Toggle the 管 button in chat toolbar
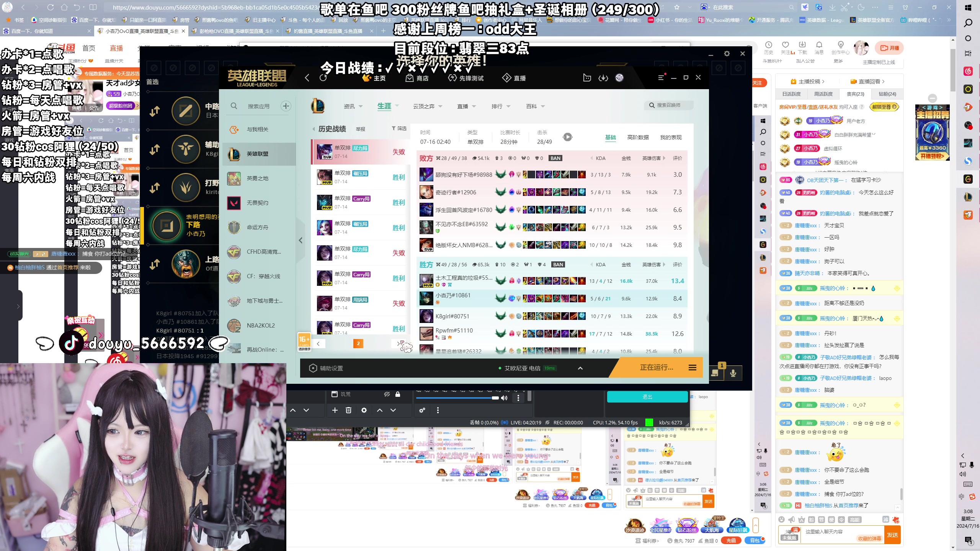980x551 pixels. [x=822, y=520]
